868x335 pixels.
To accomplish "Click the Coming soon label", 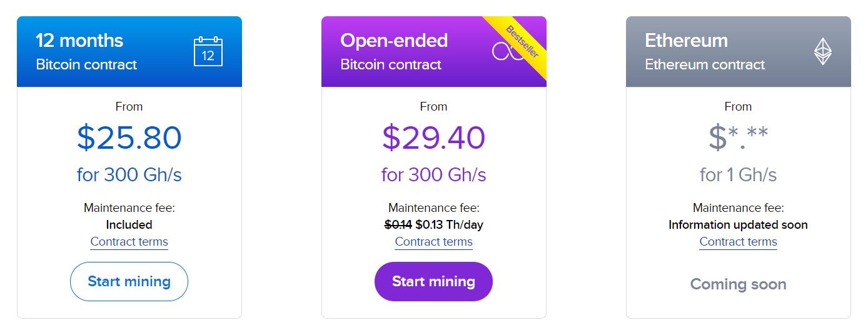I will click(739, 284).
